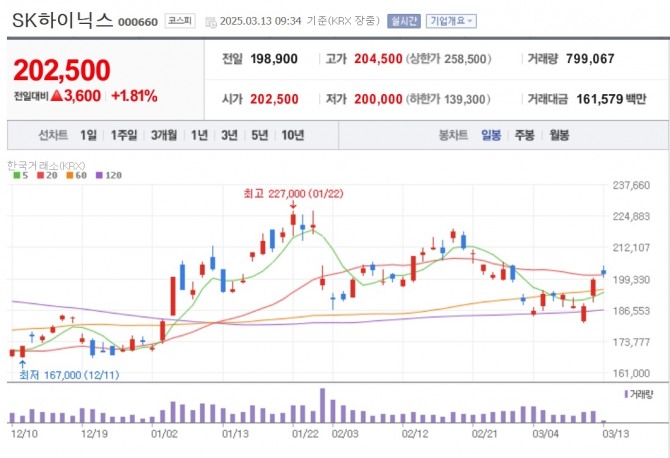Open the 기업개요 dropdown
This screenshot has height=458, width=670.
[451, 21]
